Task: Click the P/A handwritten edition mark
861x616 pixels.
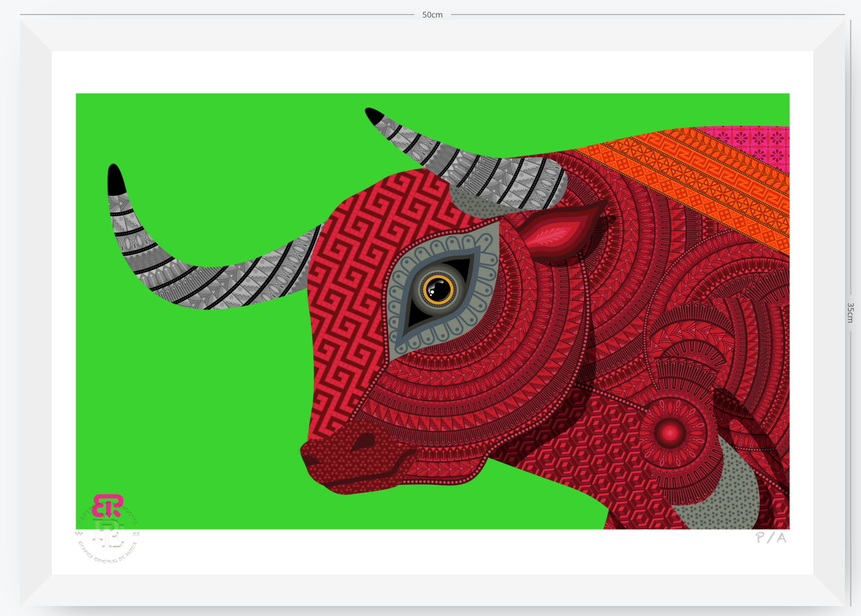Action: point(771,538)
